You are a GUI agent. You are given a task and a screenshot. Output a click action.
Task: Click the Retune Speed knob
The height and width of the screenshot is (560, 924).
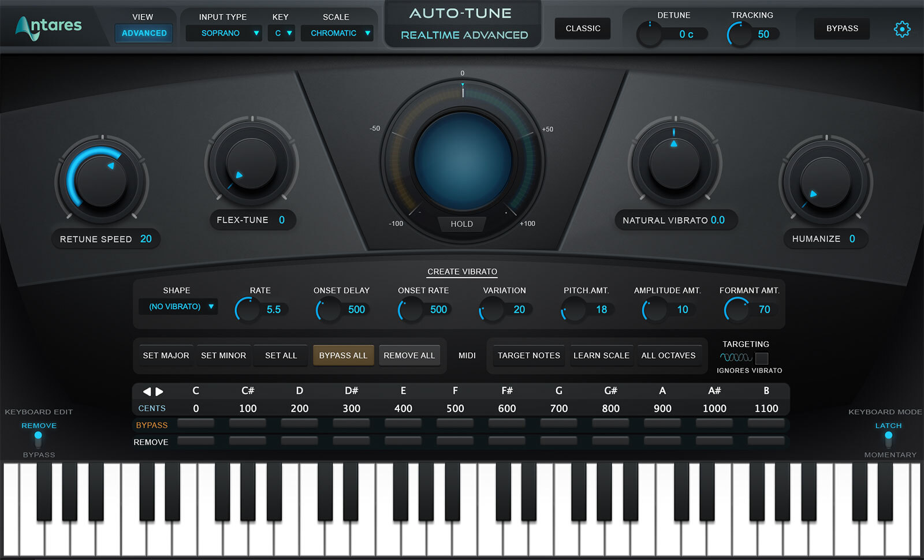[x=102, y=180]
